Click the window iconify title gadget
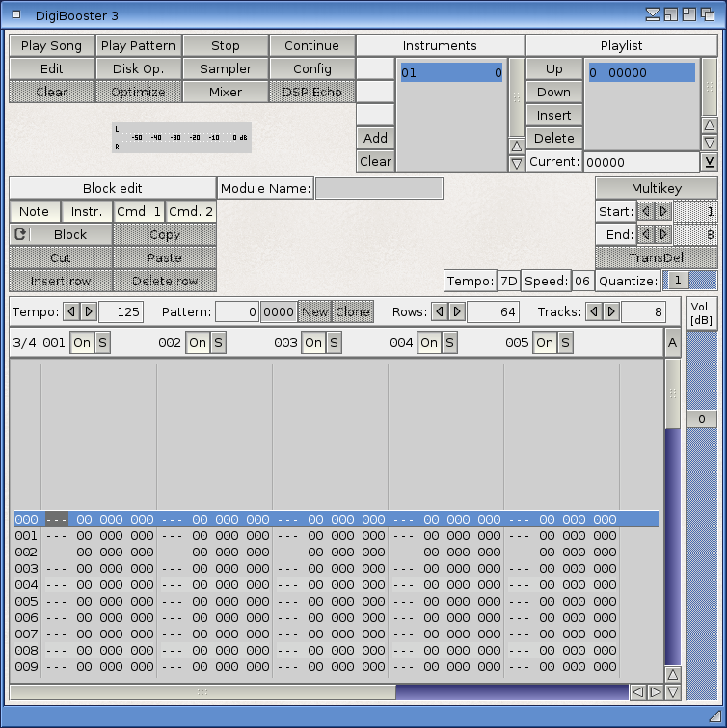The height and width of the screenshot is (728, 727). (x=652, y=14)
